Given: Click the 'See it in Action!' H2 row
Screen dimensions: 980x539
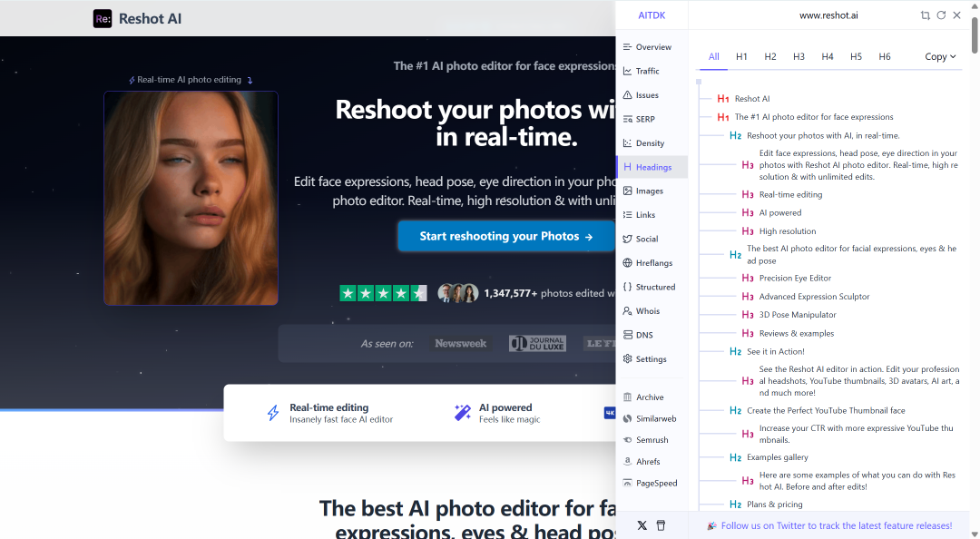Looking at the screenshot, I should tap(767, 351).
